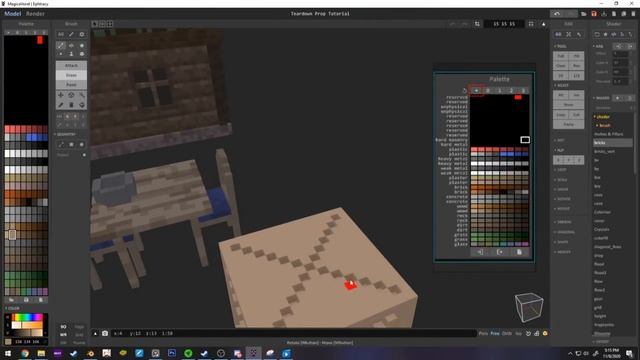Switch to the Render tab
This screenshot has height=360, width=640.
(x=35, y=13)
